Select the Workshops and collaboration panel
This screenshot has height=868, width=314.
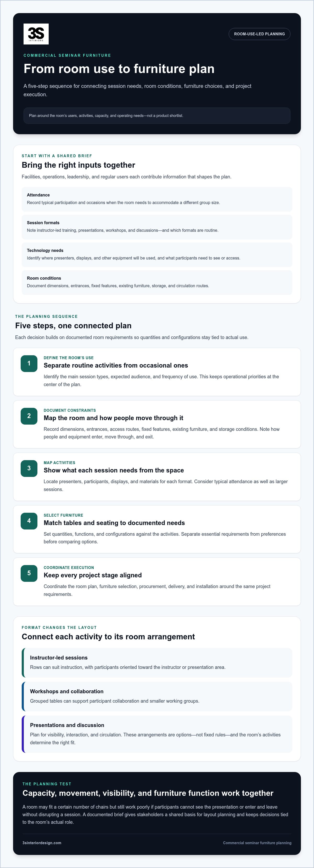(157, 696)
